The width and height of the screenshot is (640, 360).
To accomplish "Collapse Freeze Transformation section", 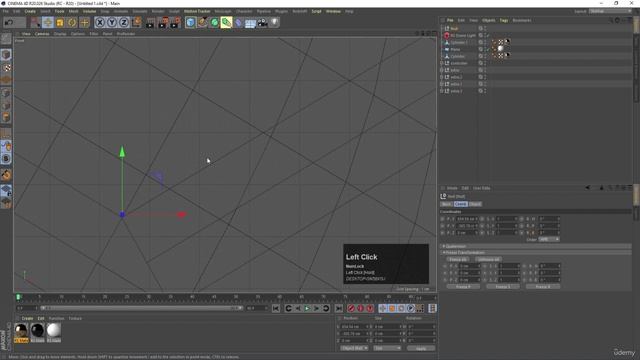I will (x=444, y=253).
